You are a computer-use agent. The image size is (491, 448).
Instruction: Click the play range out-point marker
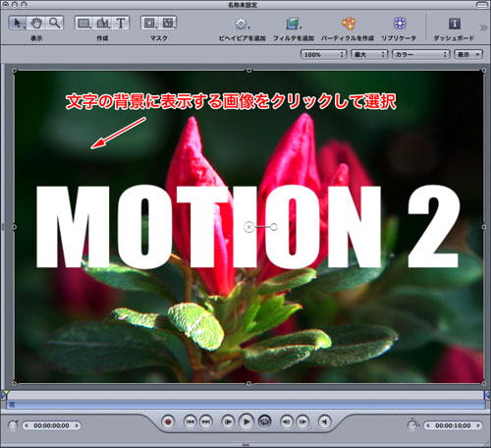[487, 395]
